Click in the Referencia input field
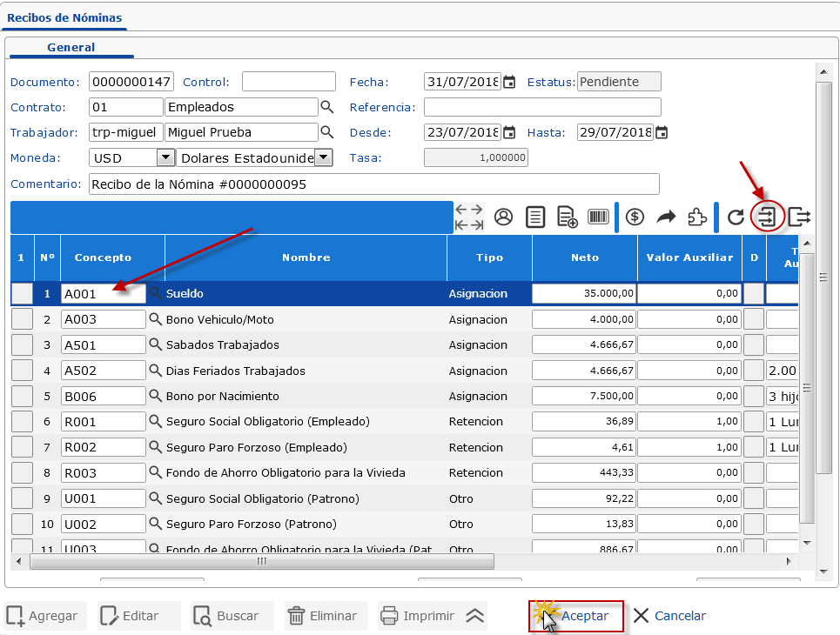The width and height of the screenshot is (840, 635). 542,108
